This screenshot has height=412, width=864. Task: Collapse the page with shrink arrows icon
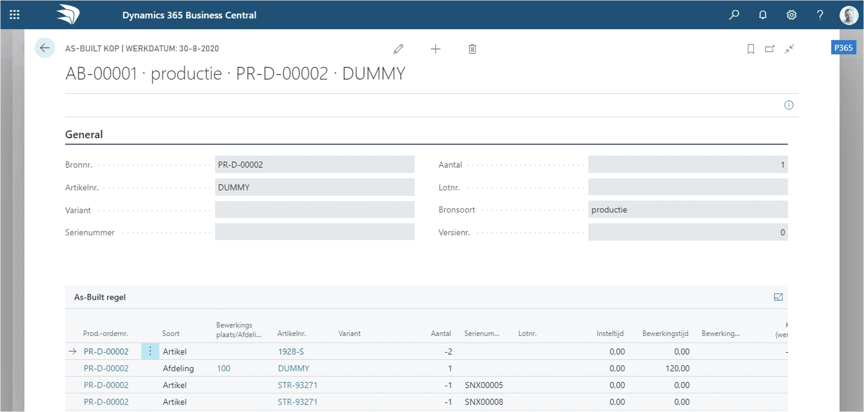point(790,49)
